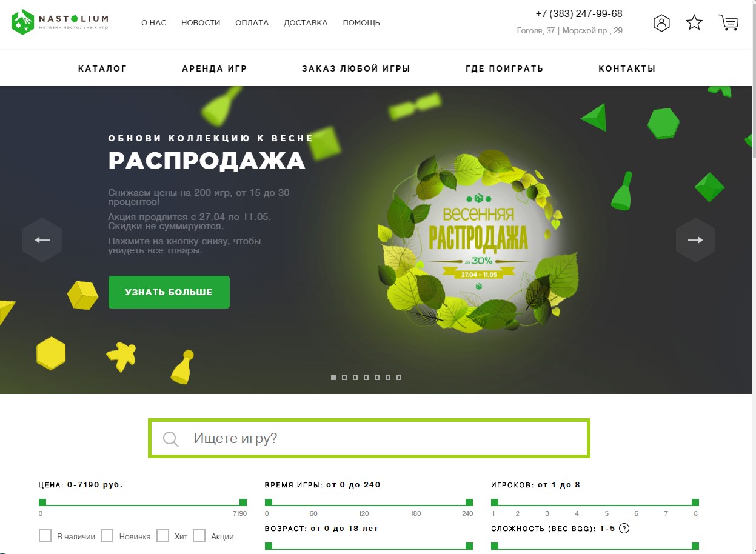This screenshot has height=554, width=756.
Task: Click the magnifier icon in the search box
Action: coord(171,439)
